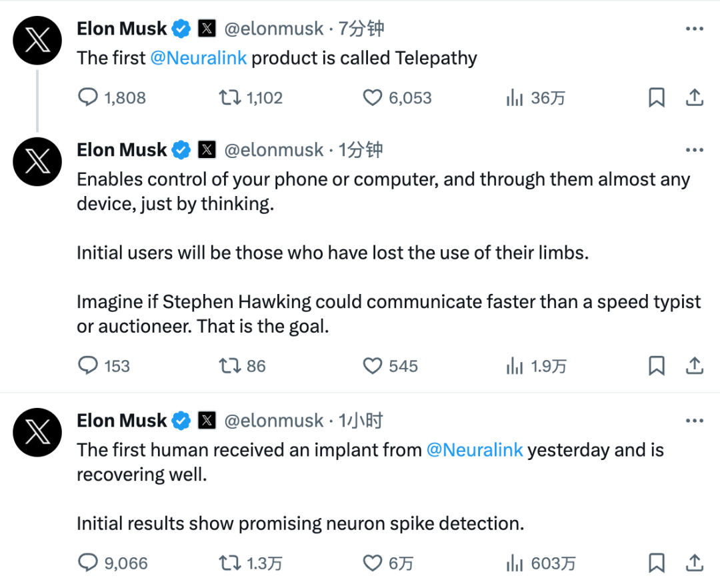Open @Neuralink mention in the implant tweet
720x588 pixels.
475,450
